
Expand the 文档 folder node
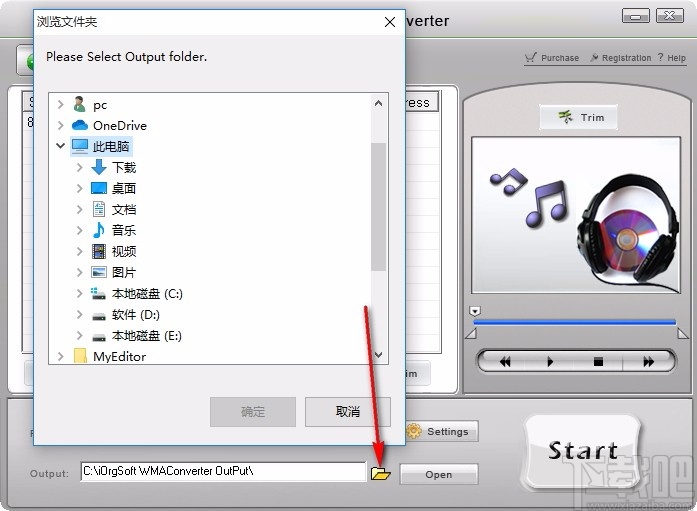coord(80,209)
